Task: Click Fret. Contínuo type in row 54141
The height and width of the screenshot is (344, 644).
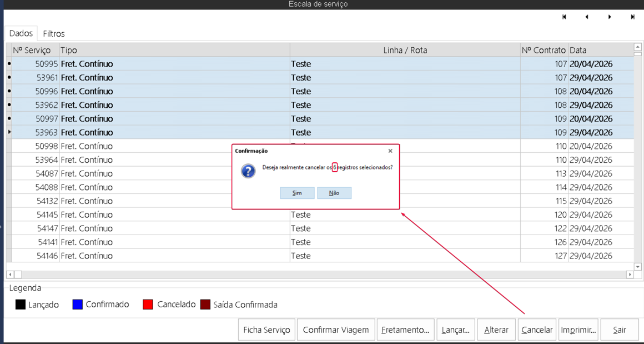Action: pos(174,242)
